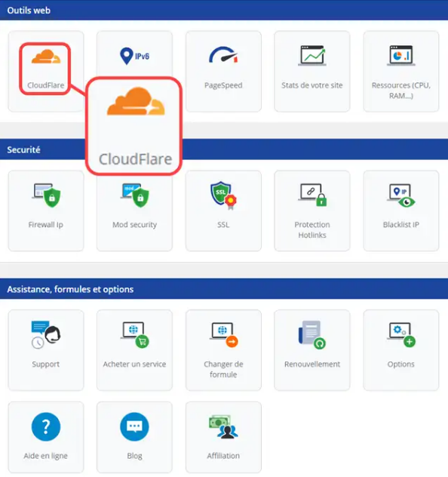The image size is (448, 477).
Task: Click the Outils web section header
Action: pos(224,10)
